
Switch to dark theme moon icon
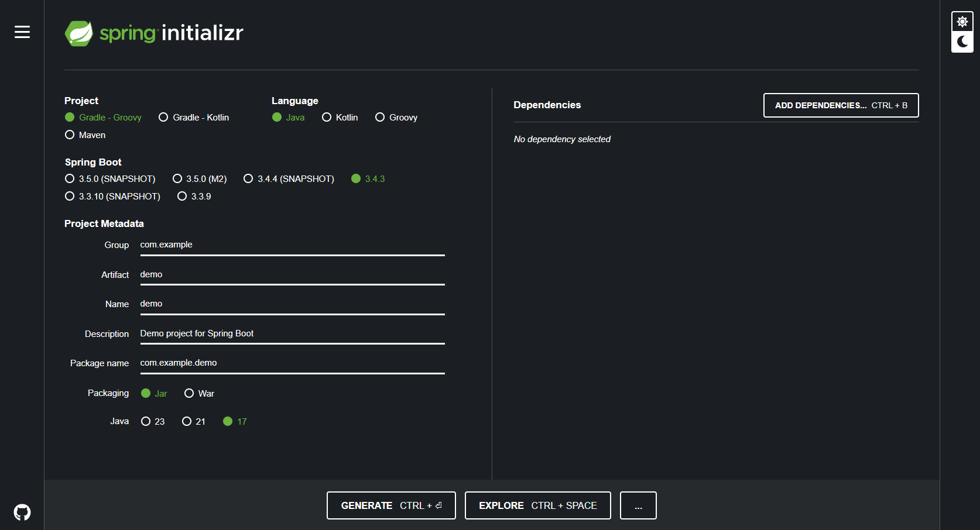pos(962,42)
